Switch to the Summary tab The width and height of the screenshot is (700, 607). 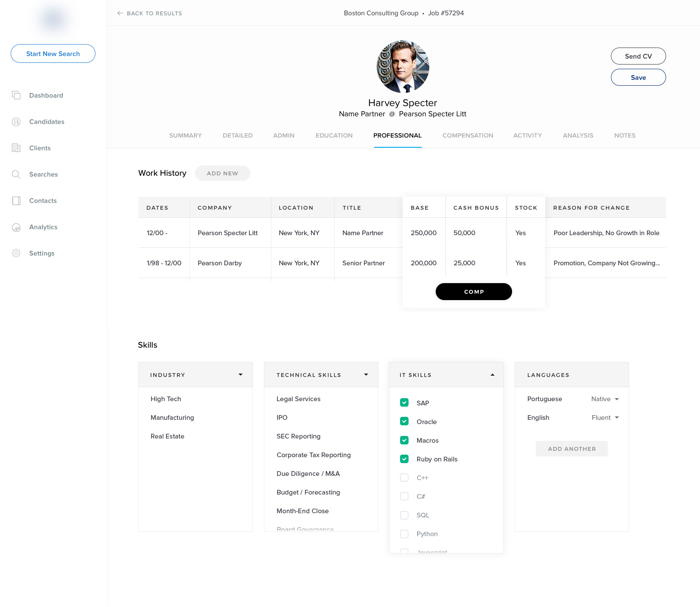pos(185,135)
